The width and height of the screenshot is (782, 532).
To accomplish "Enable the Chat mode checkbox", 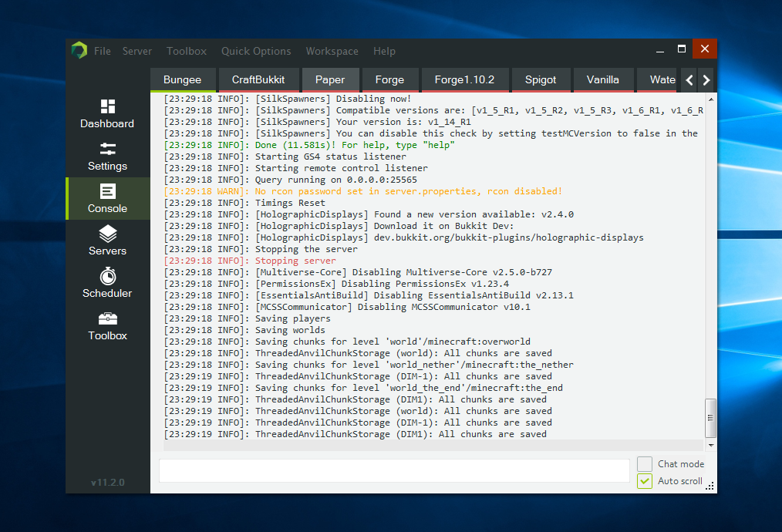I will tap(645, 464).
